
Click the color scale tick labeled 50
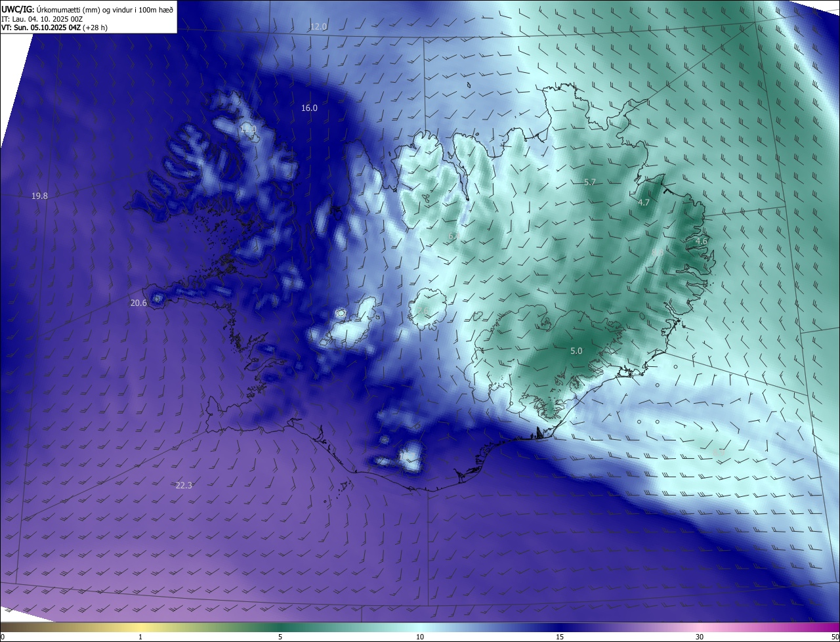[x=835, y=637]
